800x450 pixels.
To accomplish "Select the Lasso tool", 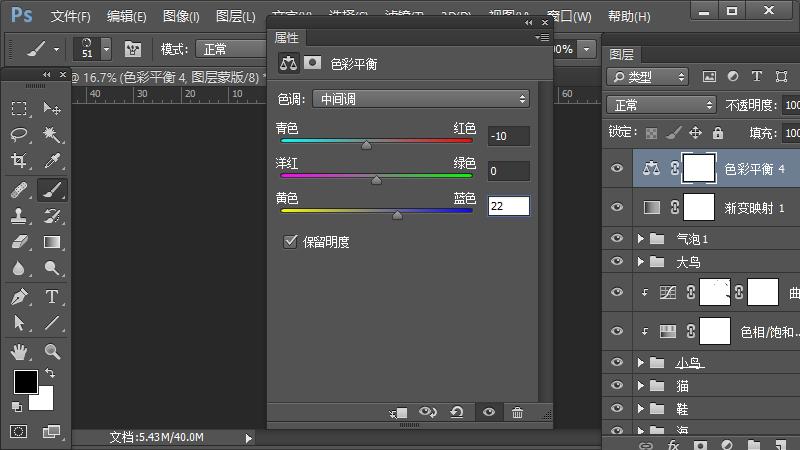I will coord(19,134).
